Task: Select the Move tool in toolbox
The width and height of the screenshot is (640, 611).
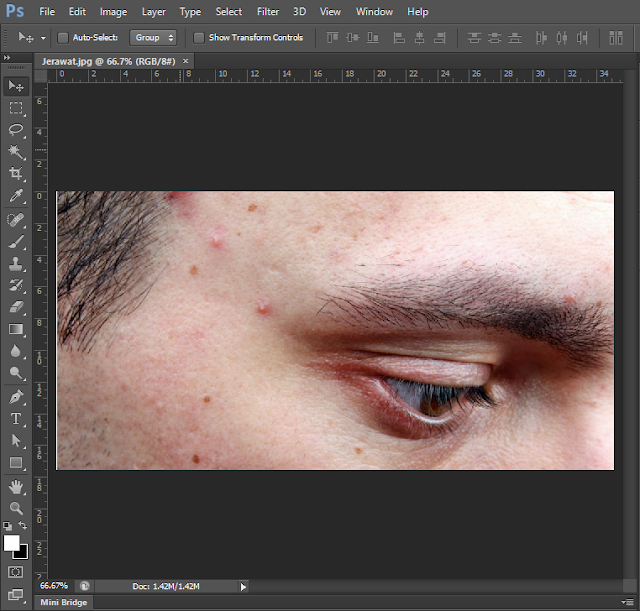Action: click(x=16, y=86)
